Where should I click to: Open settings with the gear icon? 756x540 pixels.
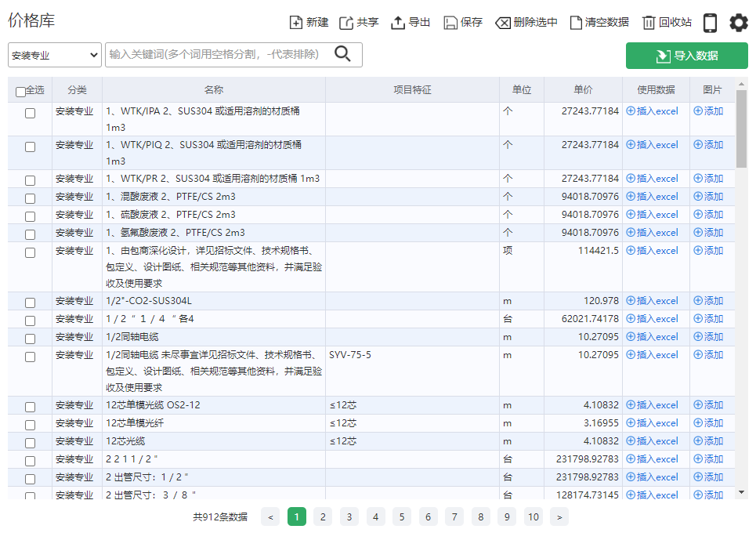pyautogui.click(x=738, y=23)
